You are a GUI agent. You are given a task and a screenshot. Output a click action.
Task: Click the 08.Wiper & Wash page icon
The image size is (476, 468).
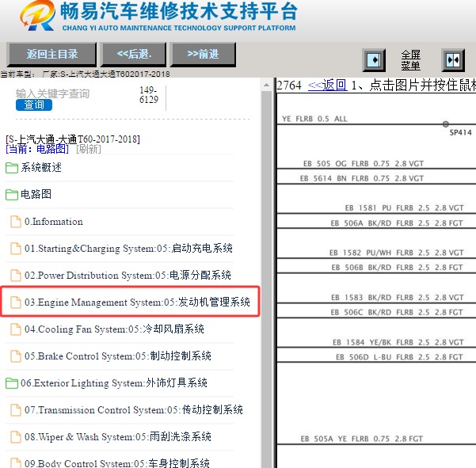click(16, 437)
